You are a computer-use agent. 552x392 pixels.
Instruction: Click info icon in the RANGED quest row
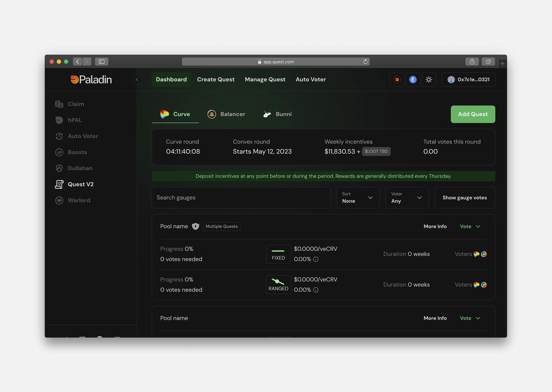[x=316, y=290]
